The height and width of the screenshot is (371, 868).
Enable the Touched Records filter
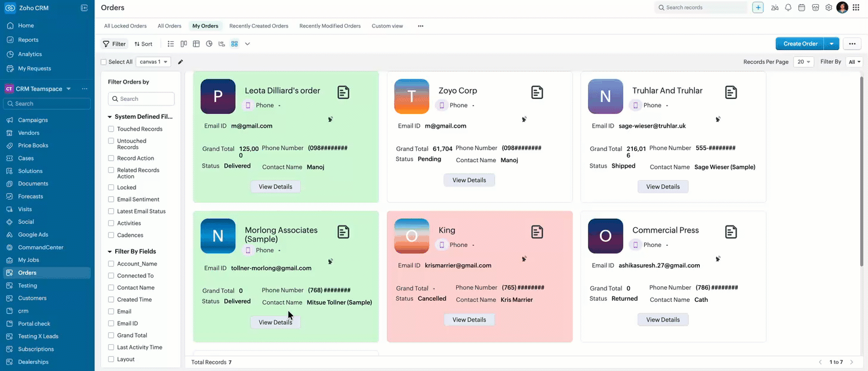[111, 129]
